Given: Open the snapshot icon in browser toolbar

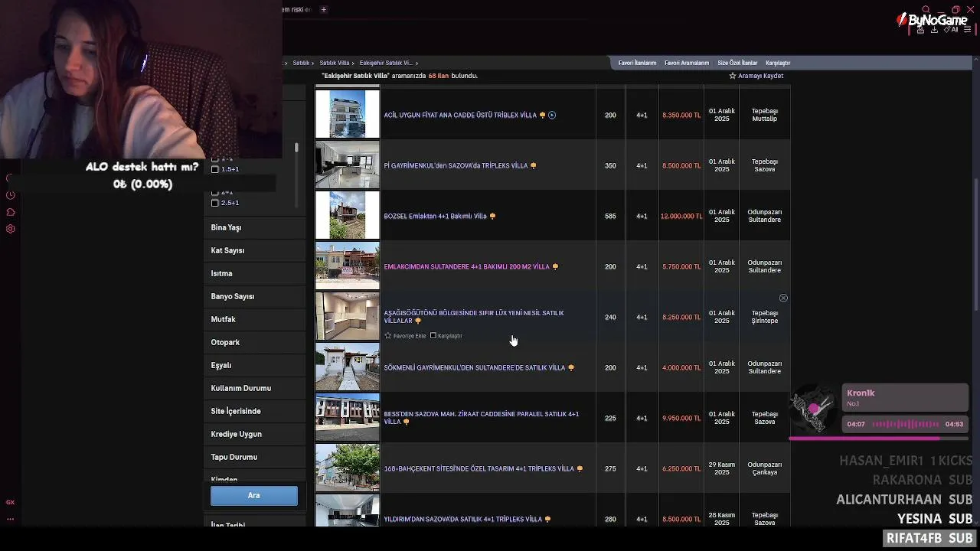Looking at the screenshot, I should [920, 30].
